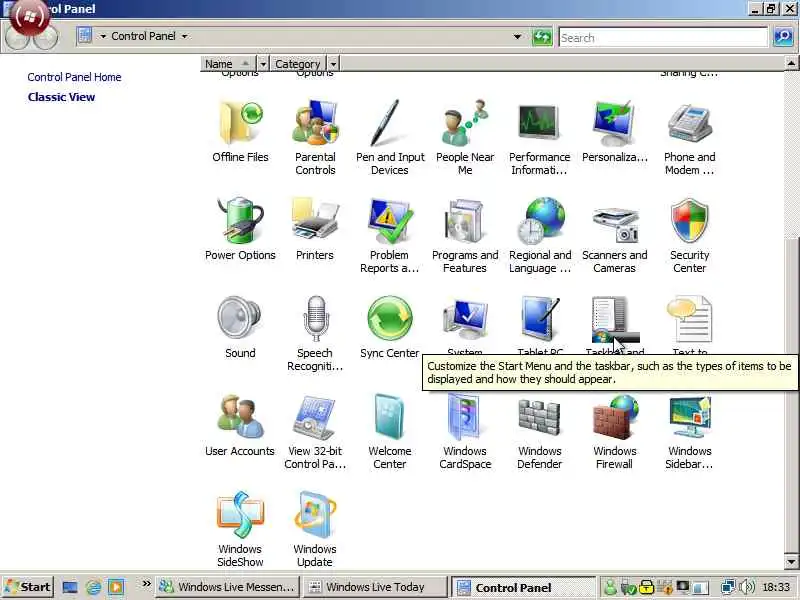Open Programs and Features
800x600 pixels.
click(x=465, y=236)
